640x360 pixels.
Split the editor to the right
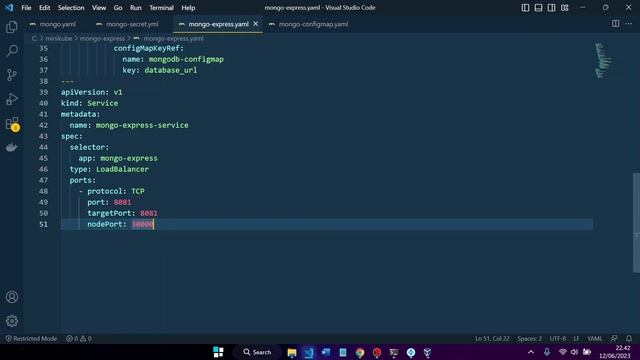point(616,24)
